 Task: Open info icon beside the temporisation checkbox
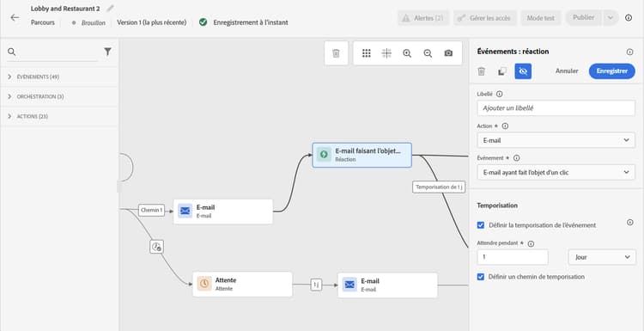pos(630,222)
